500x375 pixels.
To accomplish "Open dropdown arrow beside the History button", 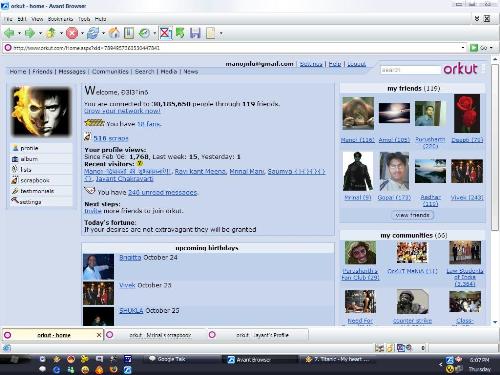I will [154, 33].
